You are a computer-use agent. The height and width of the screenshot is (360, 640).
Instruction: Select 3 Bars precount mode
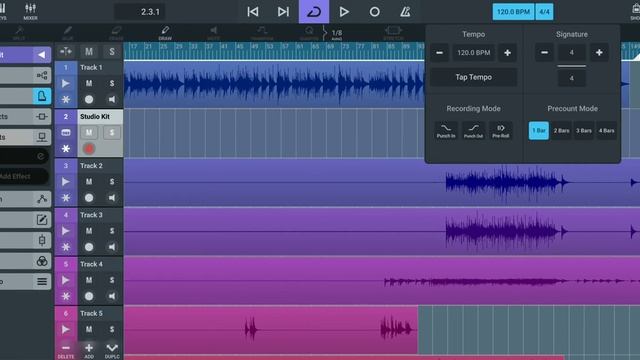[x=584, y=131]
